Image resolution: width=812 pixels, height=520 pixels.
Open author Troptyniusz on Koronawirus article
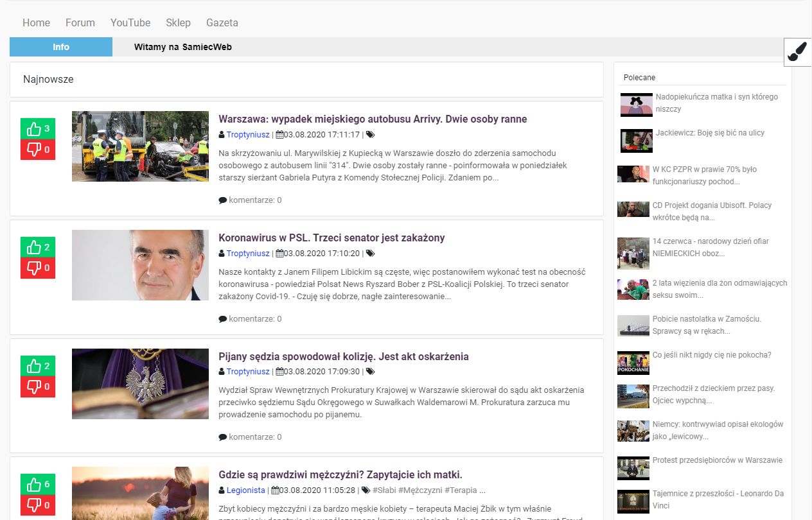(248, 254)
